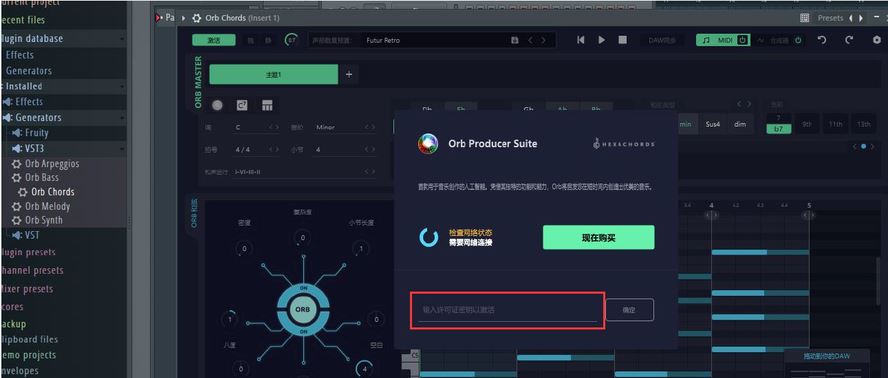Click next preset arrow in plugin title bar

coord(861,18)
